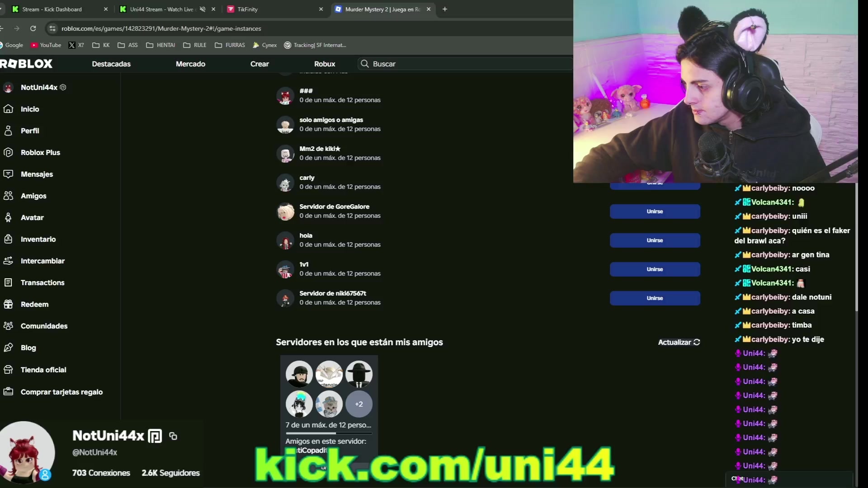The height and width of the screenshot is (488, 868).
Task: Open the Inicio sidebar home icon
Action: coord(8,109)
